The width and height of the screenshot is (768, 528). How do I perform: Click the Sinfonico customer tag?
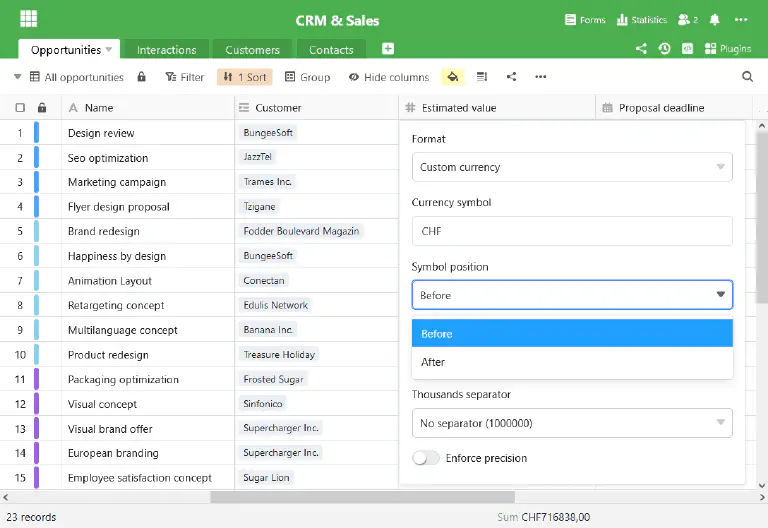263,404
